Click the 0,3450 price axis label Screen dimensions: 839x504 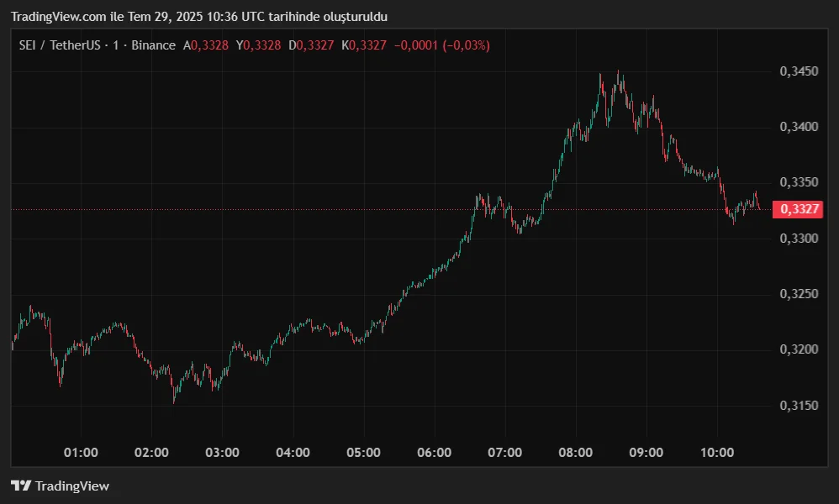pyautogui.click(x=799, y=71)
